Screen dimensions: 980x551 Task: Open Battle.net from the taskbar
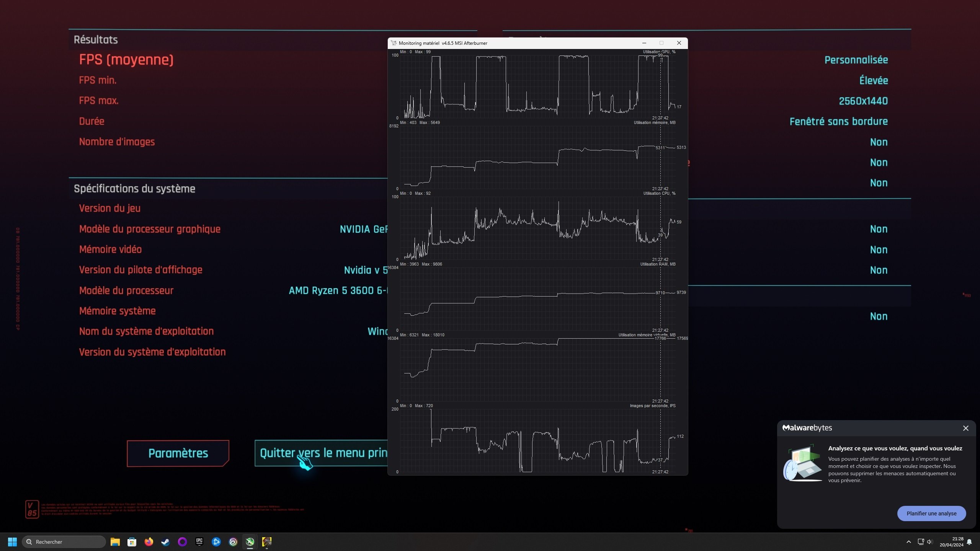[x=216, y=542]
